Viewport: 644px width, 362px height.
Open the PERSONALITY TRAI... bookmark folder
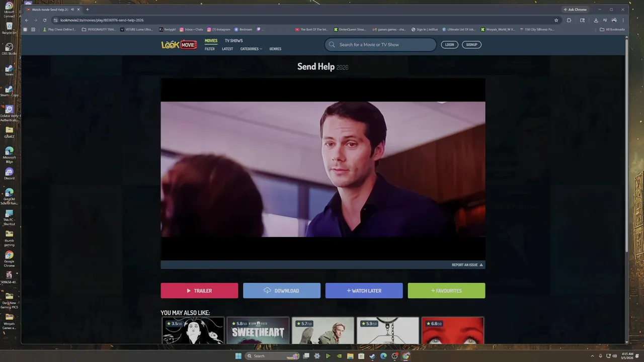99,30
